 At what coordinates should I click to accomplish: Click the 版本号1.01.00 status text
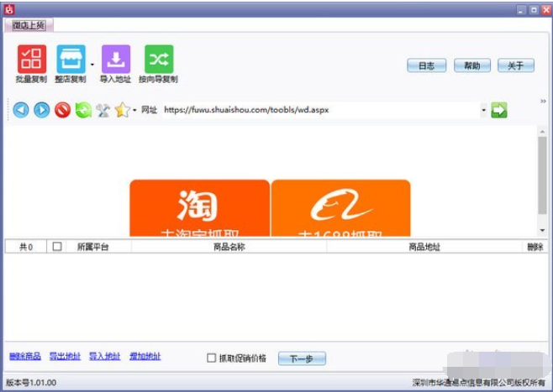tap(31, 383)
